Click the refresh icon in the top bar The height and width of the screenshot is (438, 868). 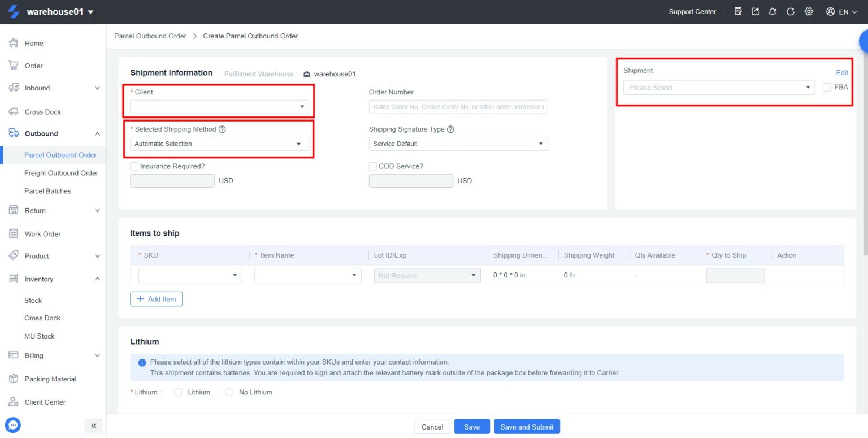click(791, 11)
